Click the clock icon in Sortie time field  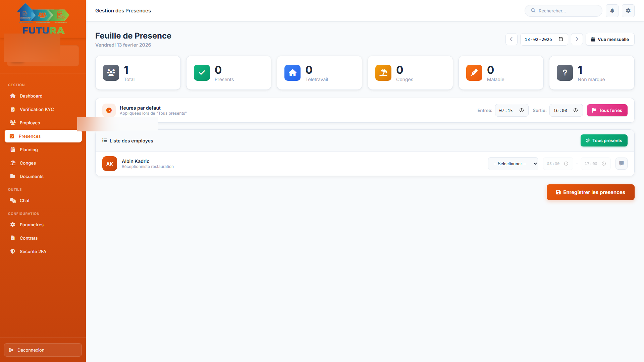[x=576, y=110]
